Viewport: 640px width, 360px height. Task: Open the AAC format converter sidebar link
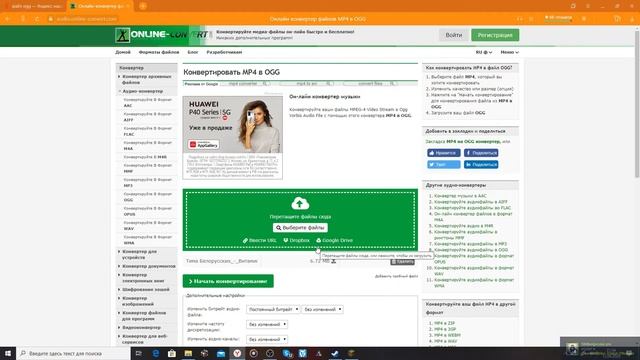(147, 102)
